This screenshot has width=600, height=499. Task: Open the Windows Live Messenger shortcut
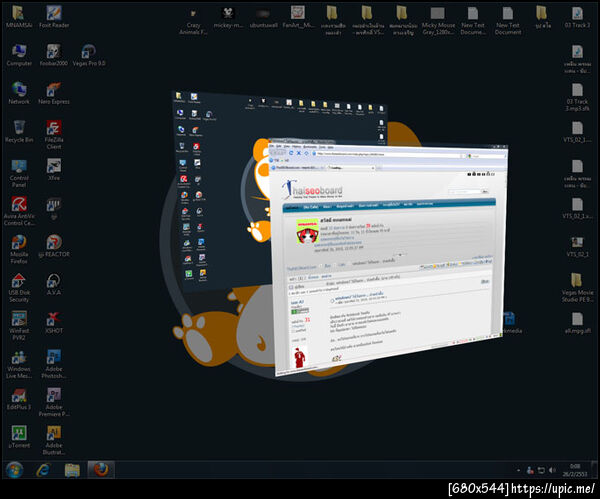click(19, 365)
